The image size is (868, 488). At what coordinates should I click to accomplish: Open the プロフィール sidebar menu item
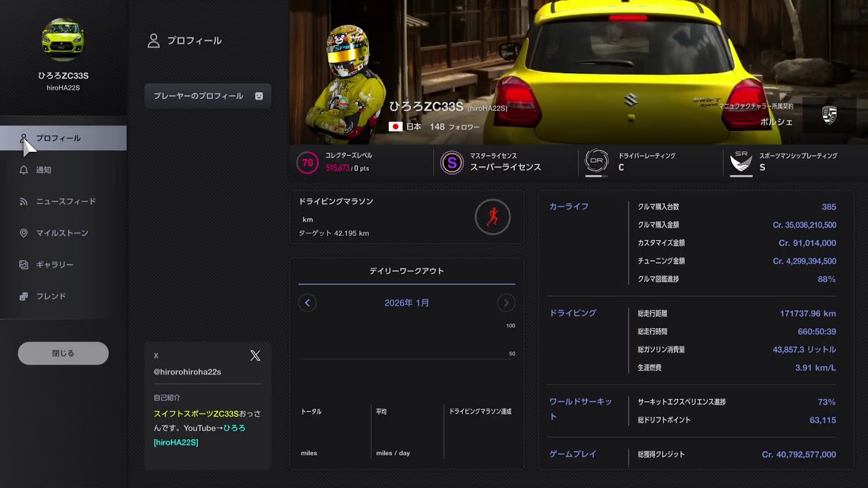63,138
